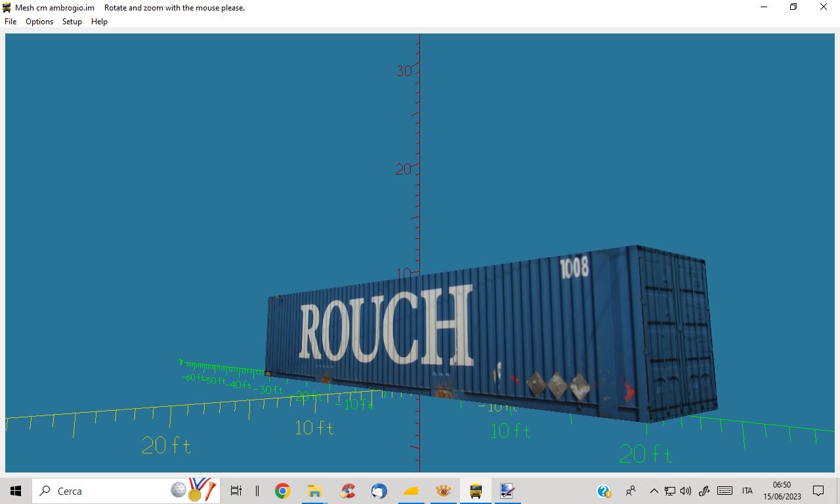Click the weather/golf widget in search box
This screenshot has width=840, height=504.
tap(193, 490)
